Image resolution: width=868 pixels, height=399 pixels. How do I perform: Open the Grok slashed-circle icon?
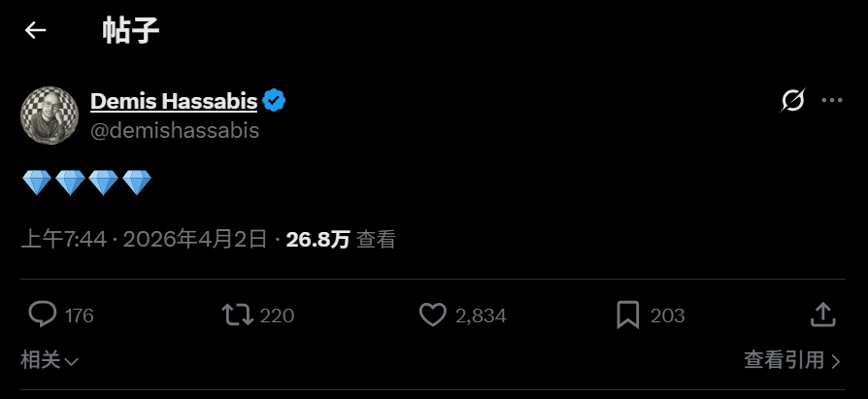click(x=793, y=100)
